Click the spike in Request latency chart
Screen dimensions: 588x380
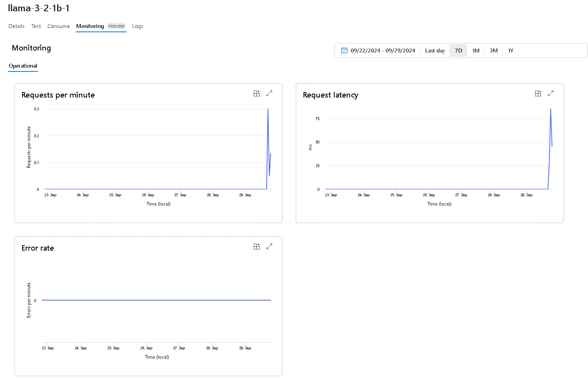[x=551, y=110]
